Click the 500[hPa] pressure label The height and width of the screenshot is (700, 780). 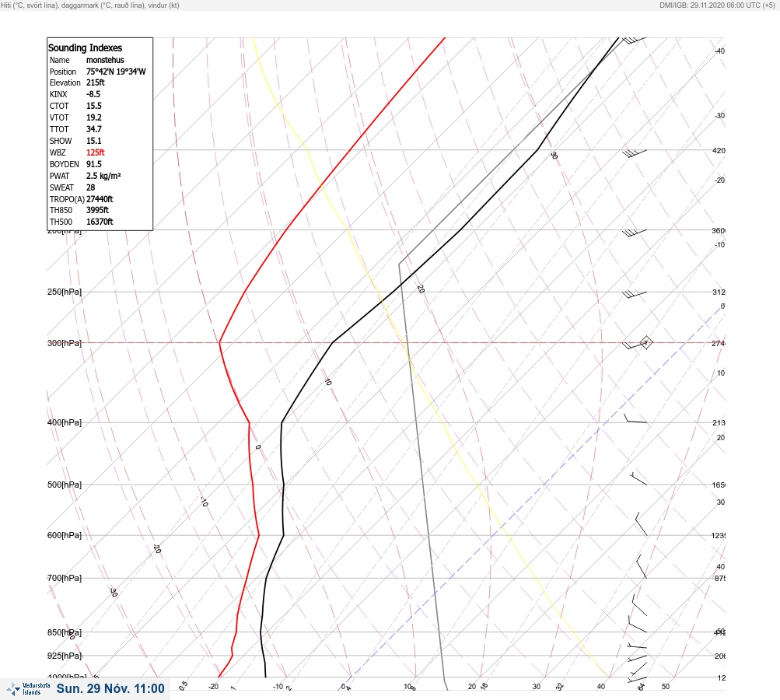[x=65, y=485]
